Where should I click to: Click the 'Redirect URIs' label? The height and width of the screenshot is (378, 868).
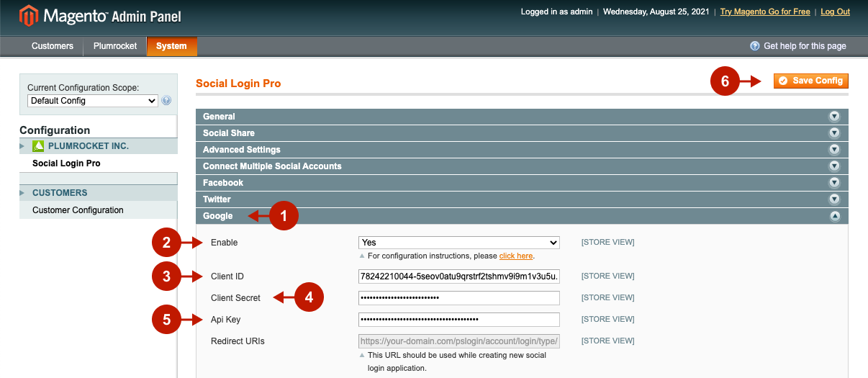click(238, 341)
